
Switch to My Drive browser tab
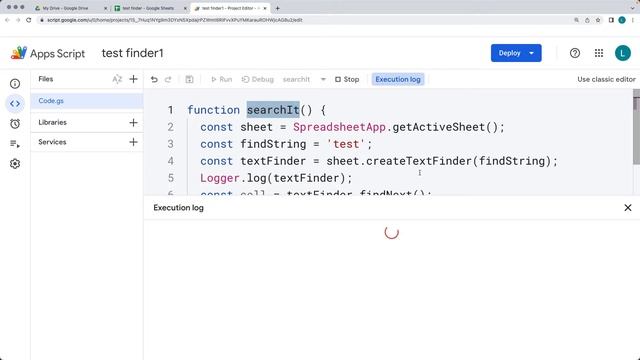coord(65,8)
